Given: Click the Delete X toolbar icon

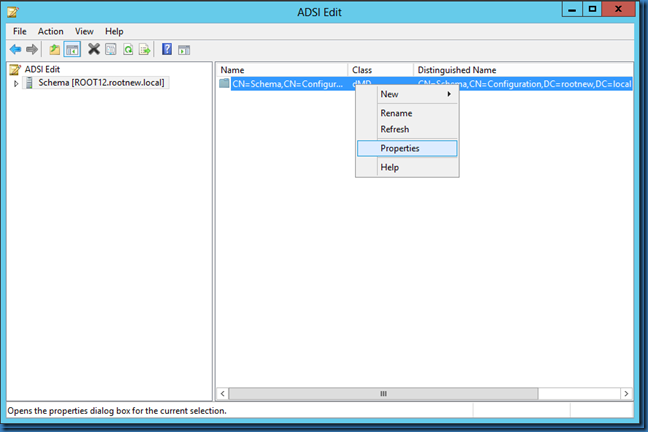Looking at the screenshot, I should click(x=94, y=49).
